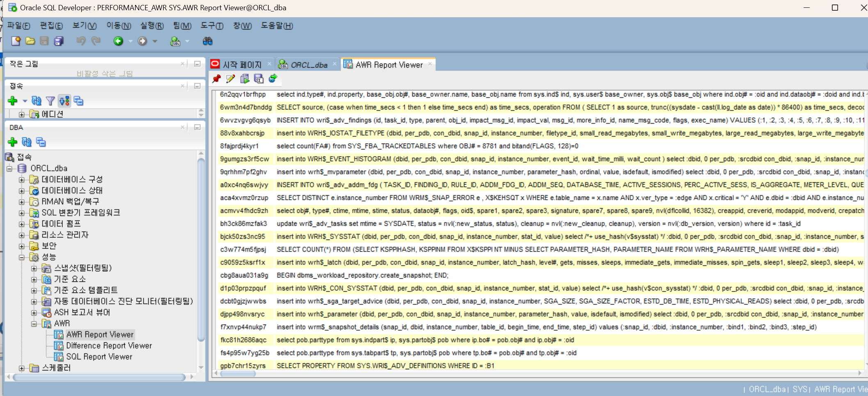Close the 시작 페이지 tab
This screenshot has width=868, height=396.
(x=269, y=64)
